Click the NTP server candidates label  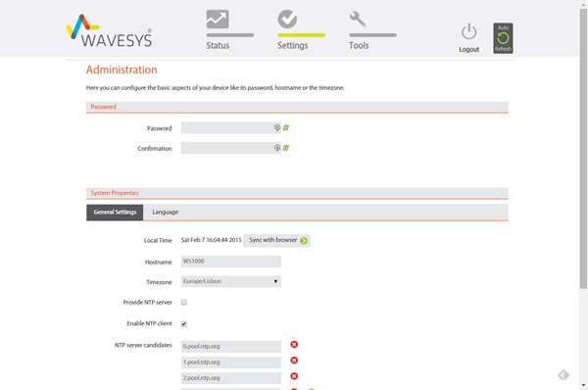(143, 345)
